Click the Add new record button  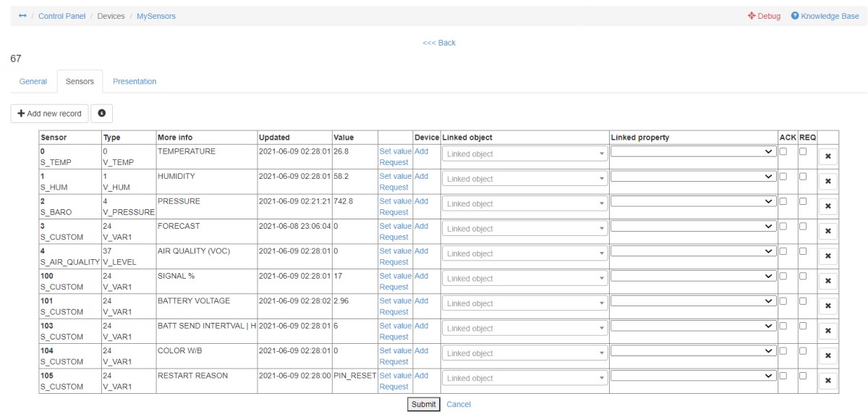point(50,114)
